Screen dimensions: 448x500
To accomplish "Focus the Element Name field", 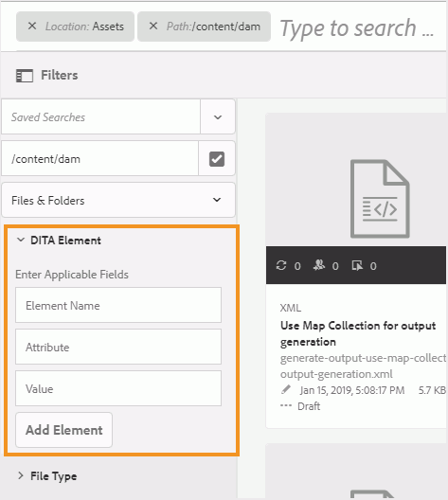I will 118,305.
